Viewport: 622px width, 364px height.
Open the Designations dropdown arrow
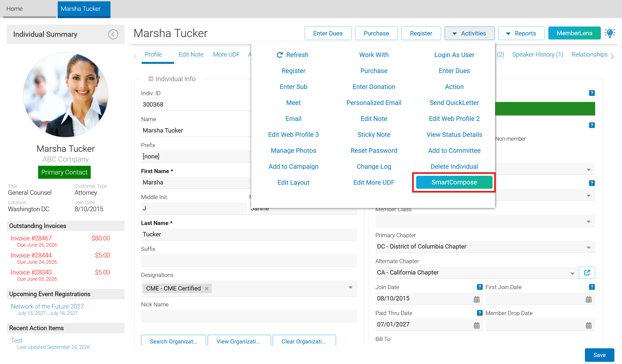pos(351,287)
